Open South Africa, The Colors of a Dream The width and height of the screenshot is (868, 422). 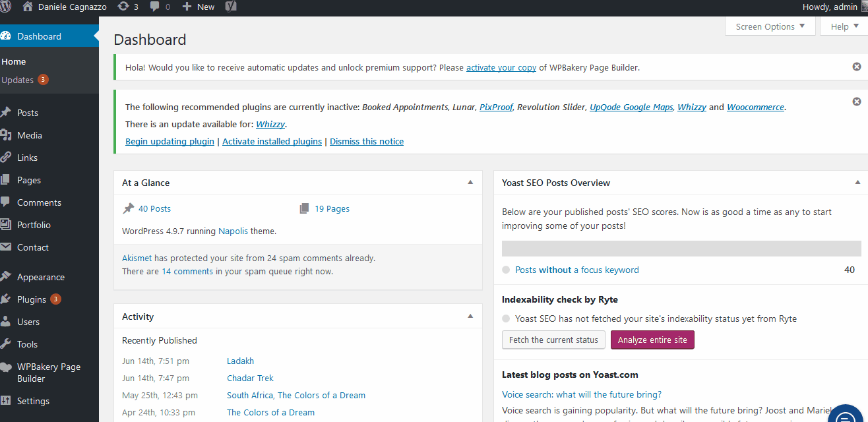(296, 395)
